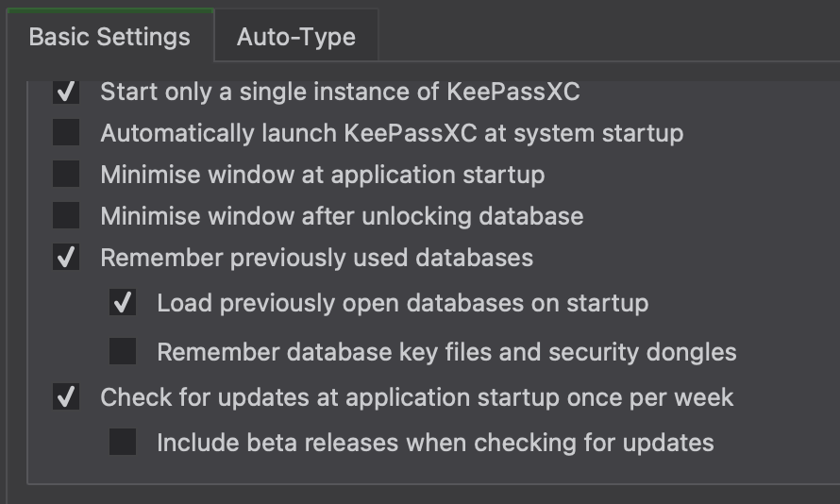The width and height of the screenshot is (840, 504).
Task: Click 'Remember previously used databases' label text
Action: coord(316,258)
